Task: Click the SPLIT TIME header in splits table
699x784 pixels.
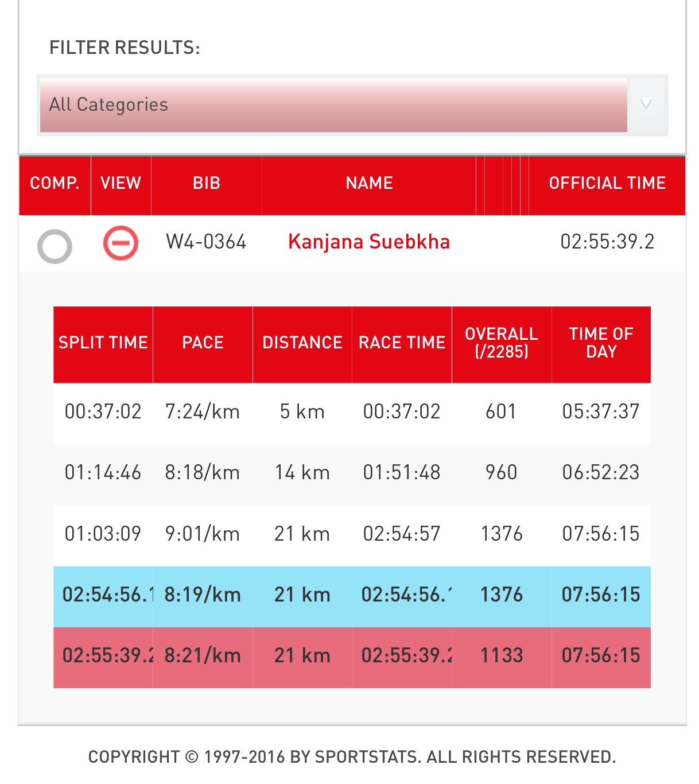Action: [x=103, y=343]
